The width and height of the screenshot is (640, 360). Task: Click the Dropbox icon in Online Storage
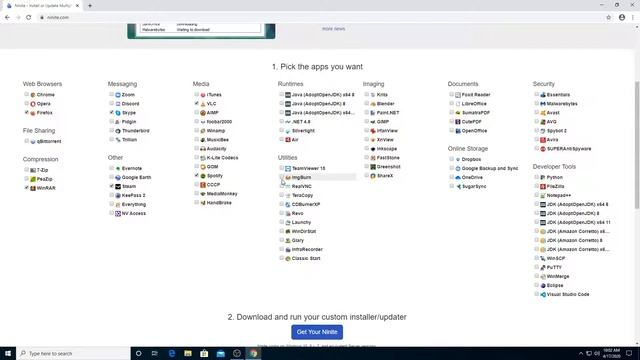[x=458, y=159]
